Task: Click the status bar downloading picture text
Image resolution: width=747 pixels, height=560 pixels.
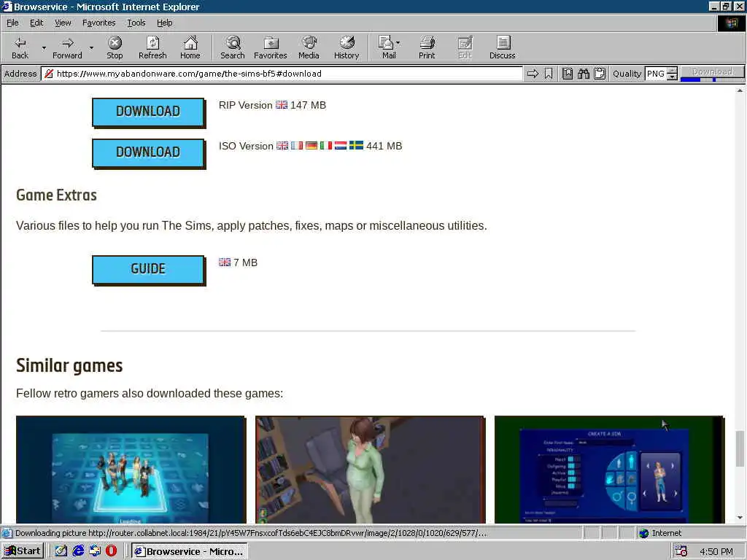Action: pyautogui.click(x=251, y=533)
